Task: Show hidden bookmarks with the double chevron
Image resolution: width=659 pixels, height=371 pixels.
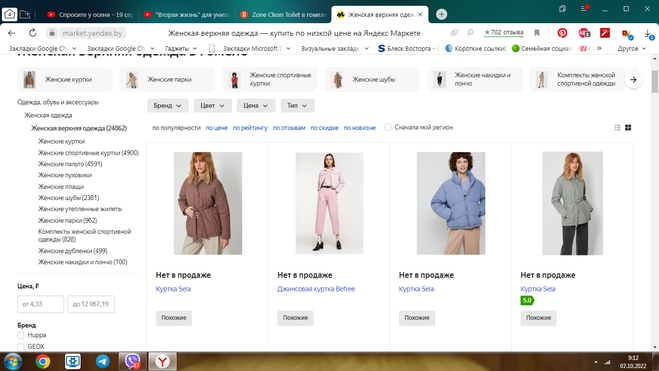Action: point(599,48)
